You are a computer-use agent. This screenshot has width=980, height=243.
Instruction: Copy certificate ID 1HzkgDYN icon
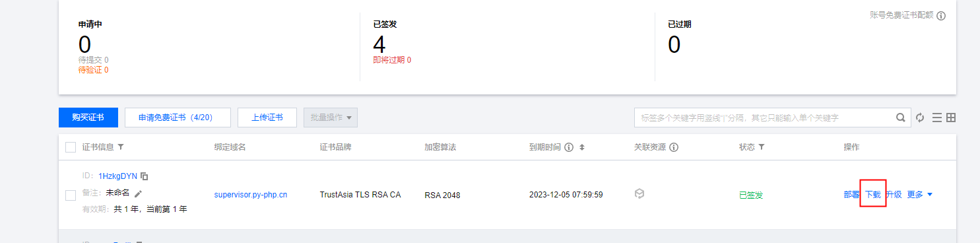tap(145, 176)
